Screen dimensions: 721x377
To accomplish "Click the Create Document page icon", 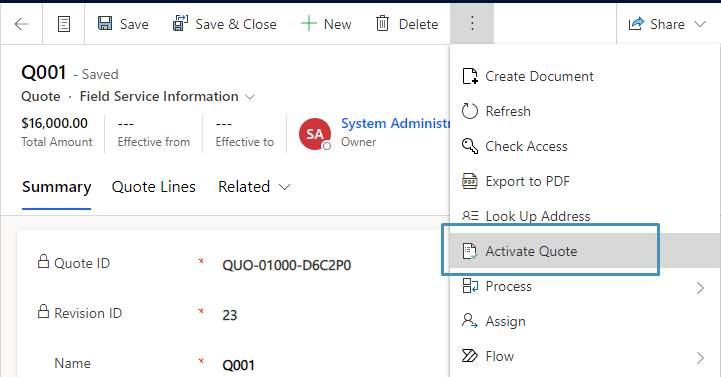I will [x=469, y=76].
